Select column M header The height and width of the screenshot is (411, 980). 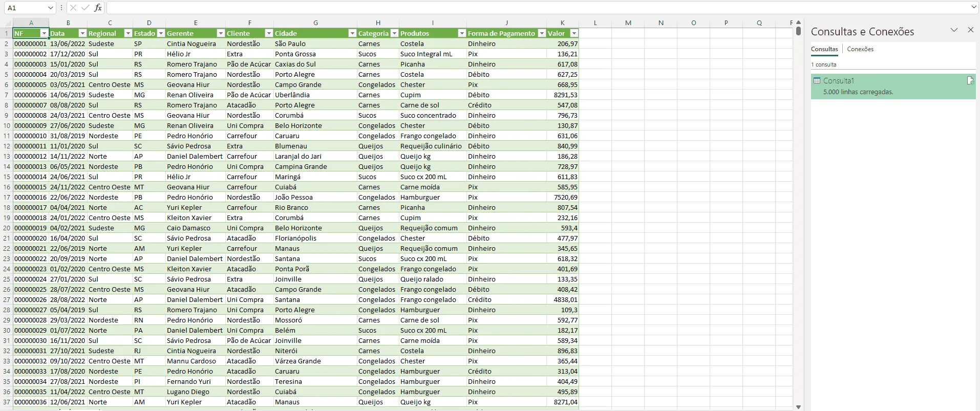point(628,23)
